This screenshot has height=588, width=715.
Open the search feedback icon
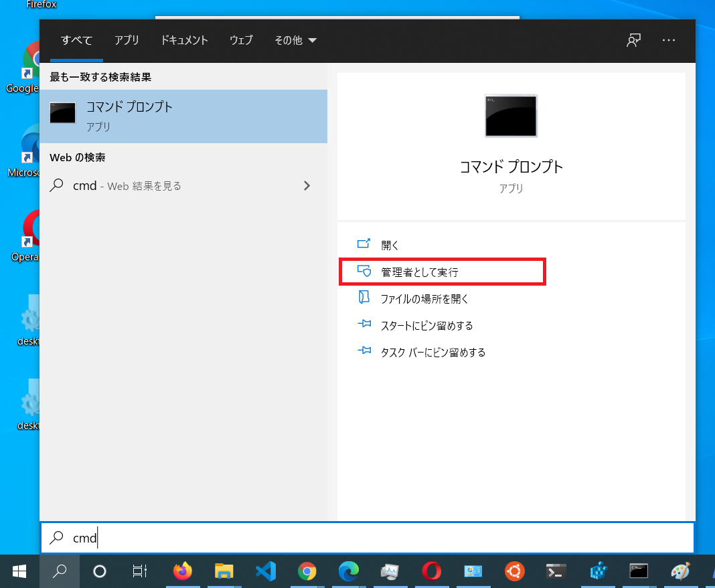pos(633,40)
